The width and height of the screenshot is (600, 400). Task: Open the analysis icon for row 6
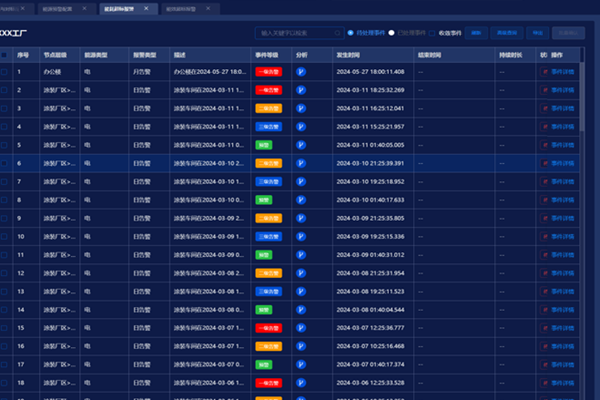tap(301, 163)
